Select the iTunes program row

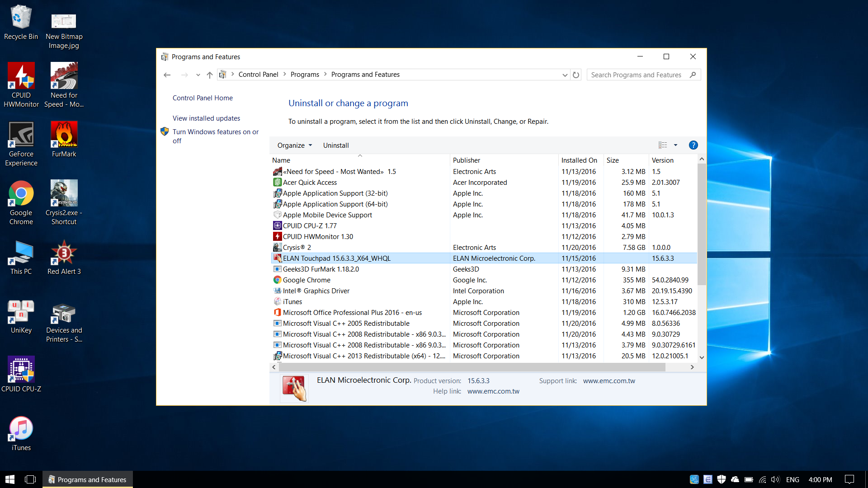click(484, 302)
